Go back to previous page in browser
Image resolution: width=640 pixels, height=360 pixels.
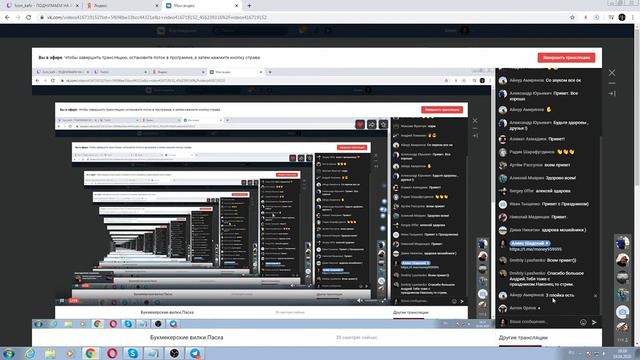point(7,18)
